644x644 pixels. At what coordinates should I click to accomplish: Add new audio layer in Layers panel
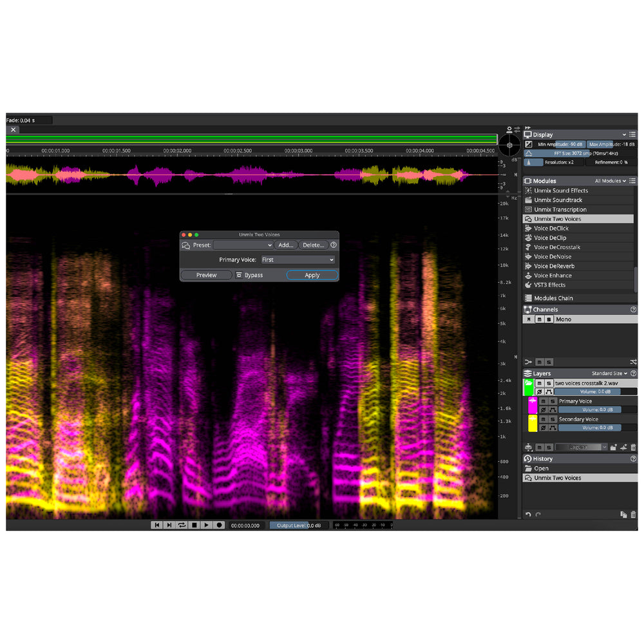(623, 448)
